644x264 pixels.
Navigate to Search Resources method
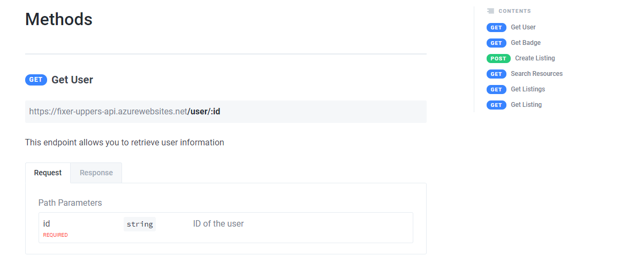pos(536,74)
